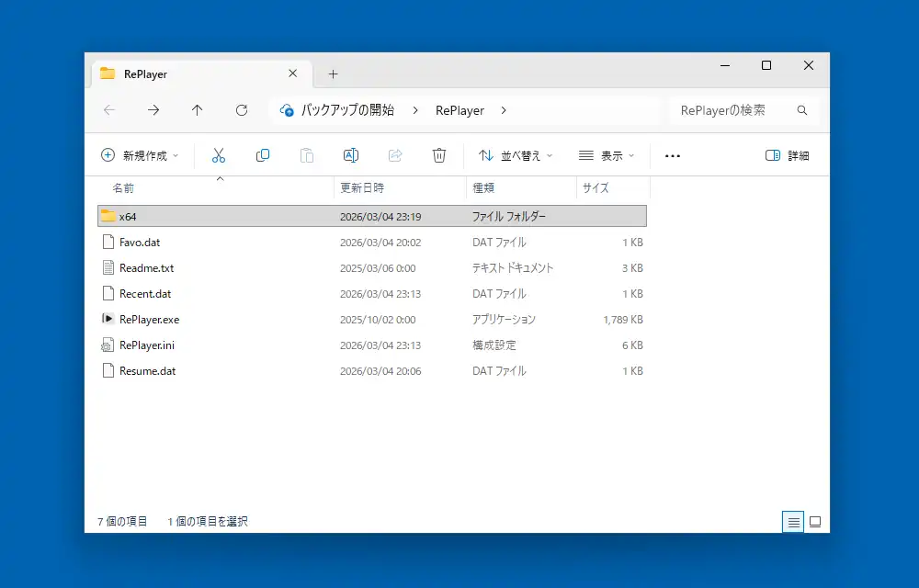Image resolution: width=919 pixels, height=588 pixels.
Task: Go back with the back arrow
Action: click(109, 110)
